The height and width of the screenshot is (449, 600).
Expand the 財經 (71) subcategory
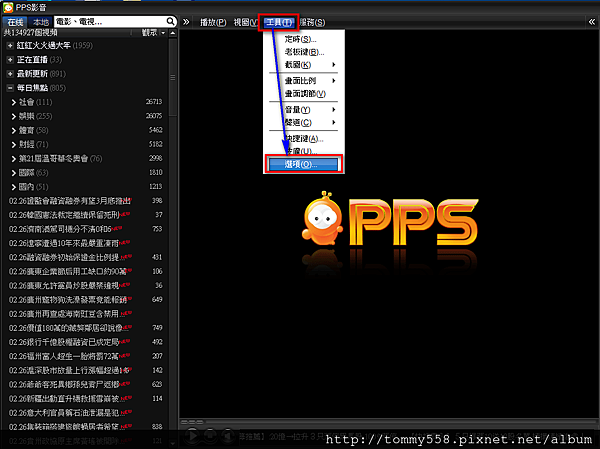(x=14, y=145)
